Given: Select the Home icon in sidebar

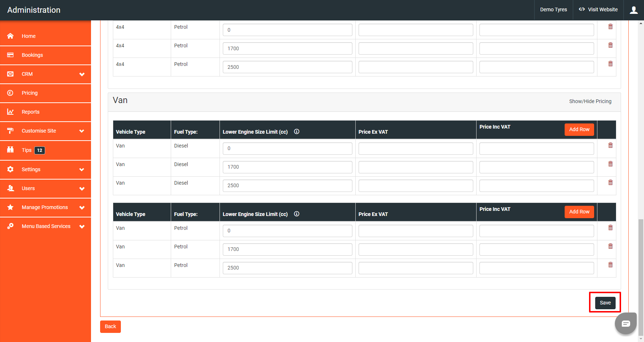Looking at the screenshot, I should 10,36.
